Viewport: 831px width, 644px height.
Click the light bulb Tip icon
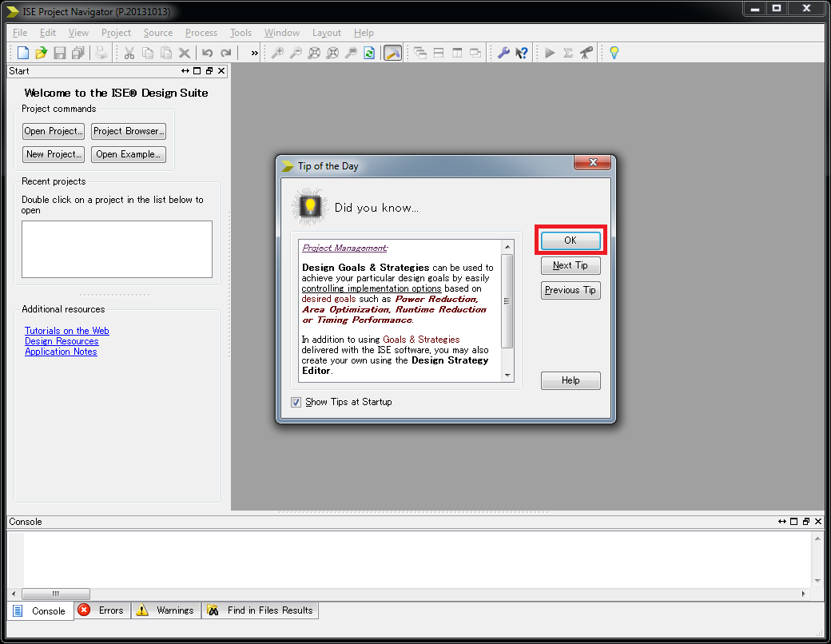click(614, 53)
